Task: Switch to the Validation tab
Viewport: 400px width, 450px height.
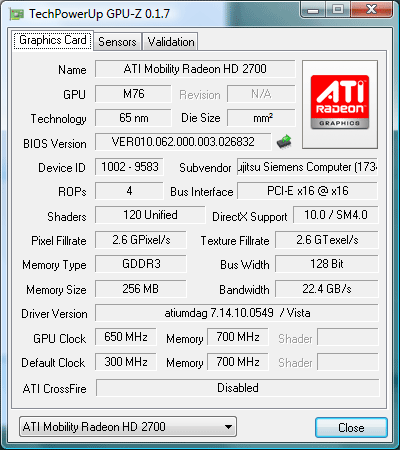Action: coord(171,42)
